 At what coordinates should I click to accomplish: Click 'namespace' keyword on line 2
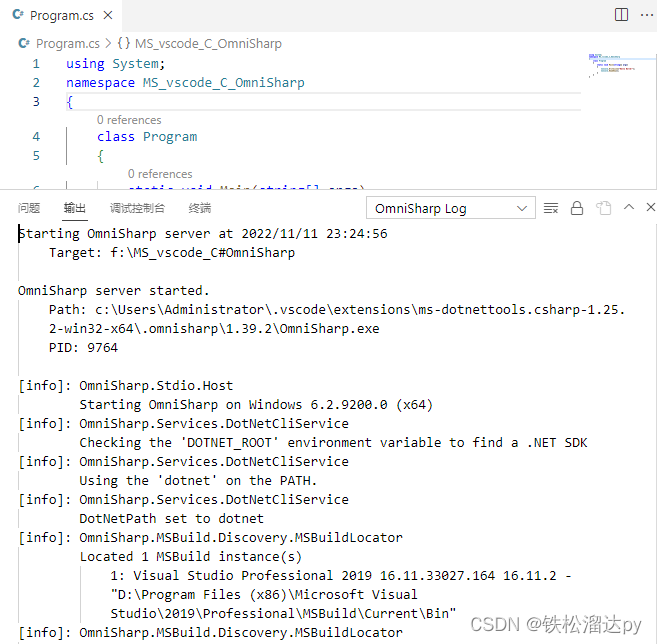click(100, 83)
